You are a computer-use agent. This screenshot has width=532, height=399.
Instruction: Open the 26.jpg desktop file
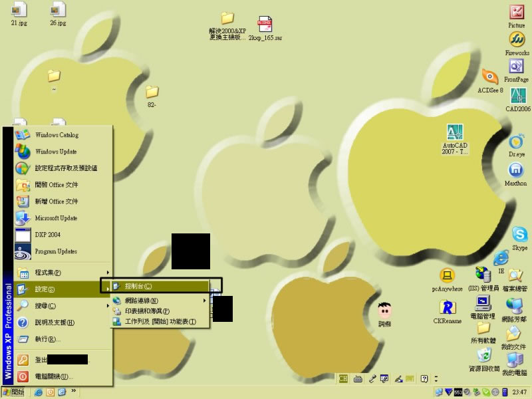pyautogui.click(x=58, y=13)
